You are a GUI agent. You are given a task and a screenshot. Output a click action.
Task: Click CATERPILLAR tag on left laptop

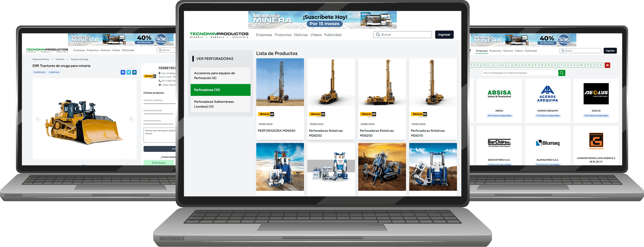click(39, 72)
